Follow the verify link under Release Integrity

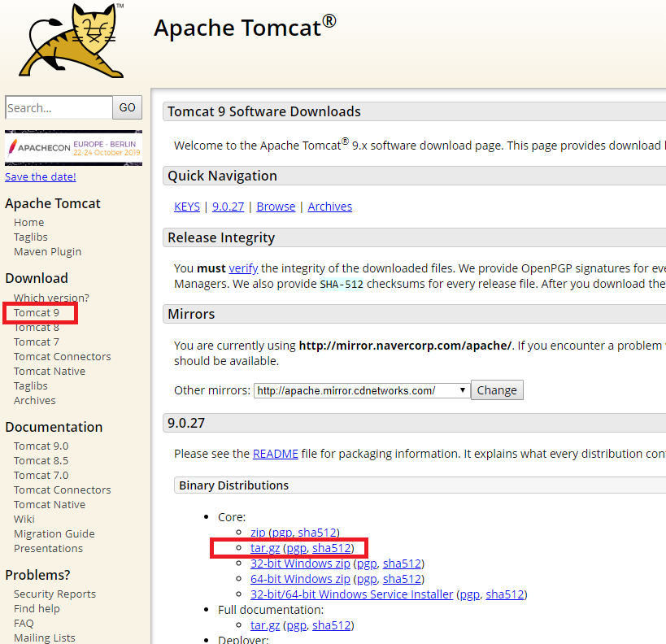click(243, 268)
